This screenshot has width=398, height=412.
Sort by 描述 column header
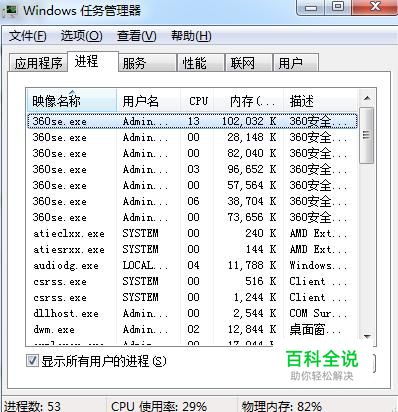(320, 101)
